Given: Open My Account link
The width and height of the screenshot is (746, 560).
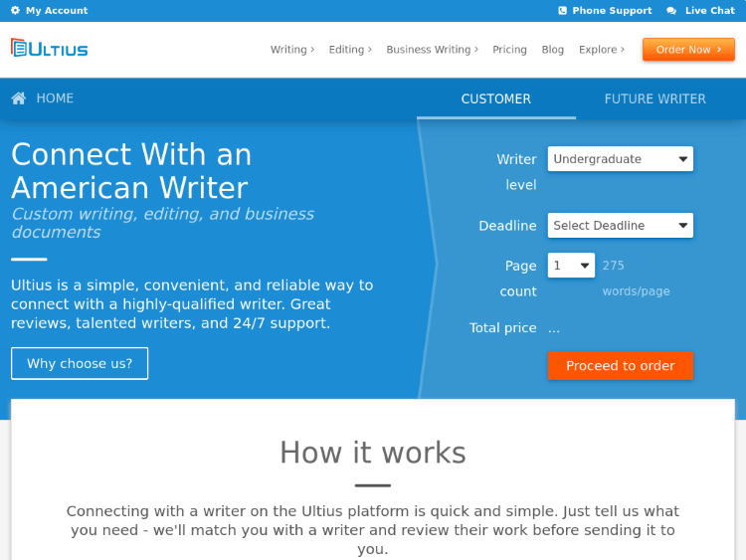Looking at the screenshot, I should [57, 11].
